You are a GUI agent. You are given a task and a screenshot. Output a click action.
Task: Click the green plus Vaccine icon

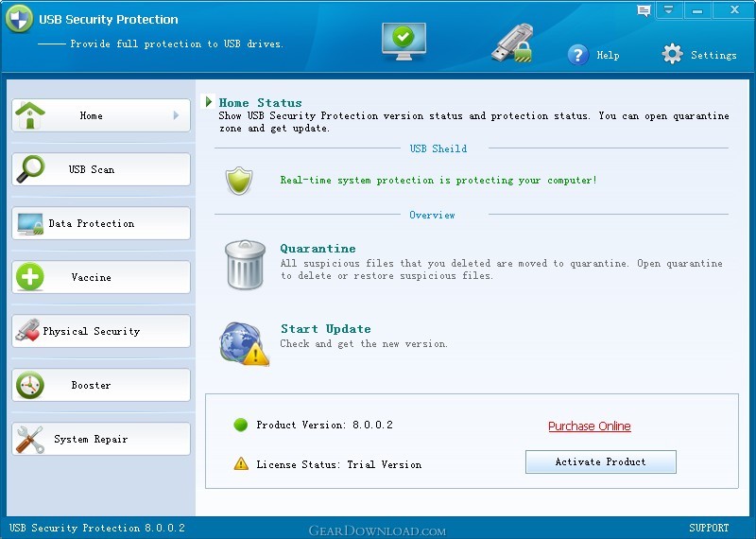(30, 277)
